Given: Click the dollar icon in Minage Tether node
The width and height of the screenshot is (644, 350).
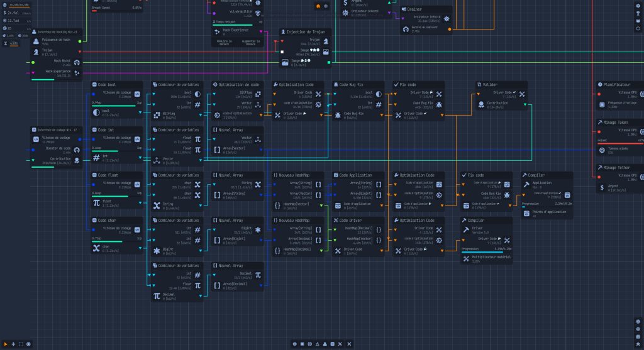Looking at the screenshot, I should 602,187.
